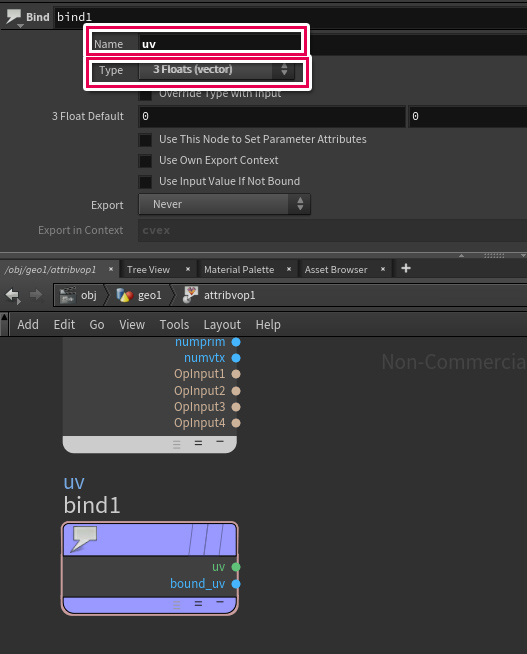527x654 pixels.
Task: Go forward with the right arrow
Action: pyautogui.click(x=36, y=295)
